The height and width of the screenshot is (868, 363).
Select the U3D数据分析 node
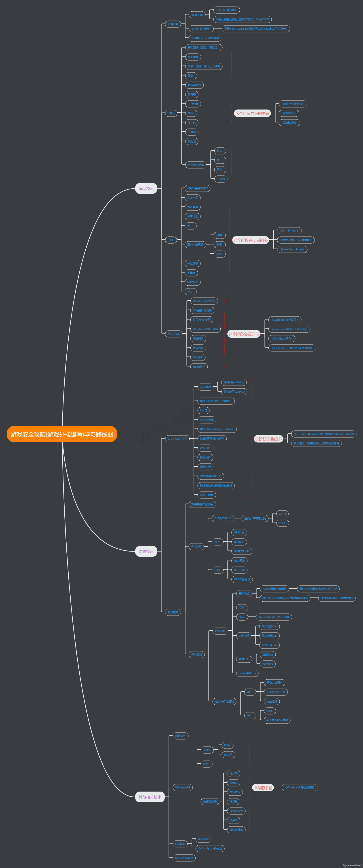[242, 579]
